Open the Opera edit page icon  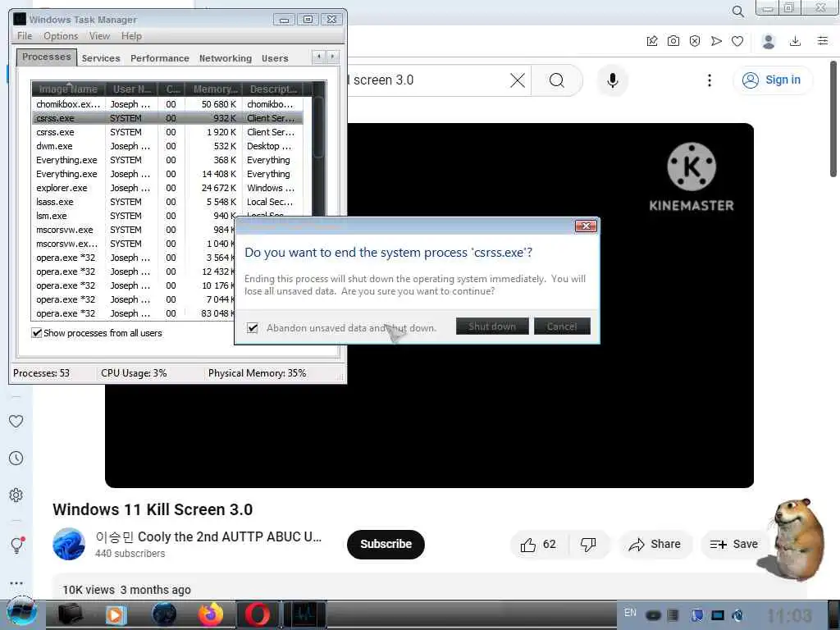[651, 41]
